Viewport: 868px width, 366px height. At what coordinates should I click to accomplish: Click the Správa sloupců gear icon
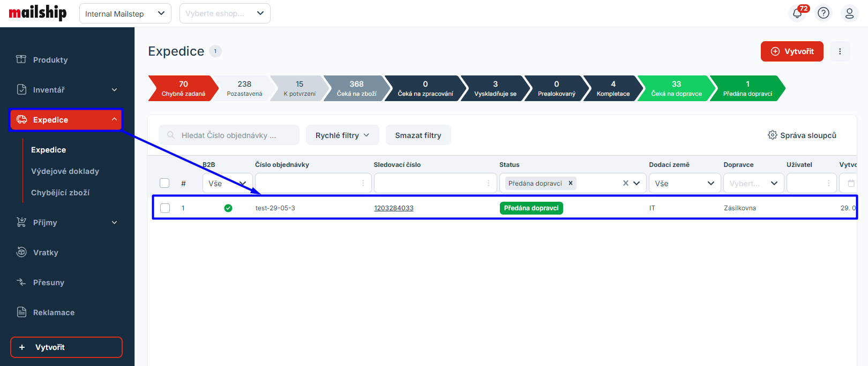[x=772, y=135]
